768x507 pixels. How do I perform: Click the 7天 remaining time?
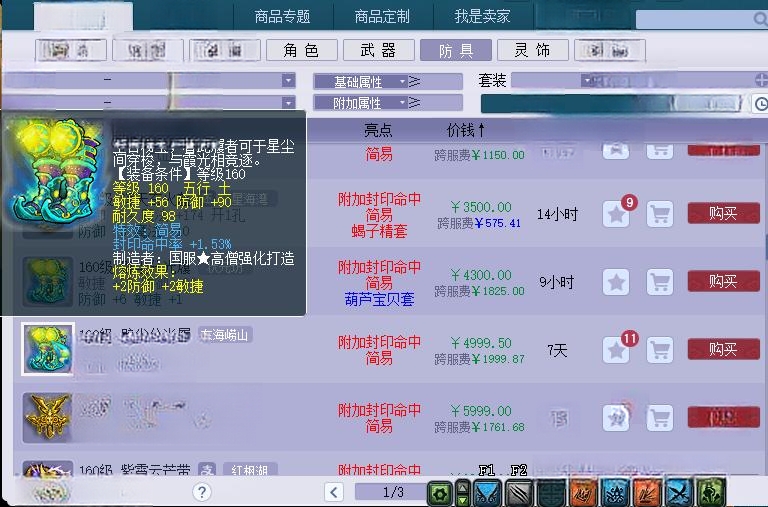pyautogui.click(x=557, y=350)
